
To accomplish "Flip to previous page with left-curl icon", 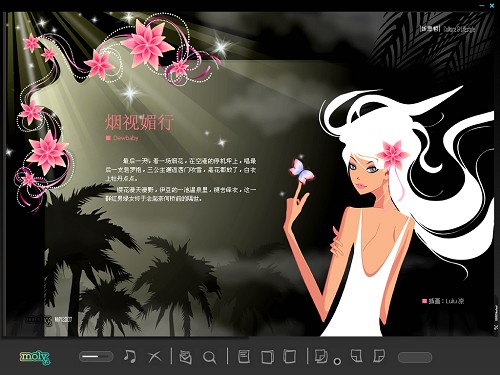I will pos(357,356).
